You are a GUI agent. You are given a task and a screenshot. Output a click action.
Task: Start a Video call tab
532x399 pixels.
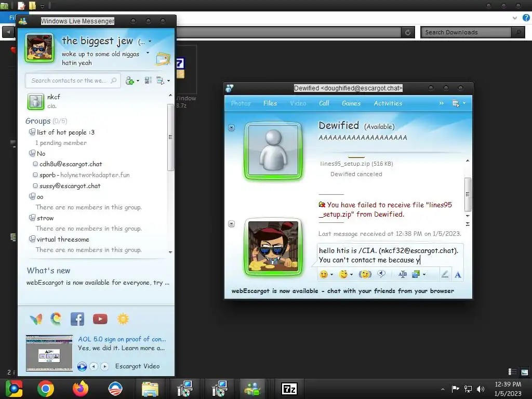[x=298, y=103]
